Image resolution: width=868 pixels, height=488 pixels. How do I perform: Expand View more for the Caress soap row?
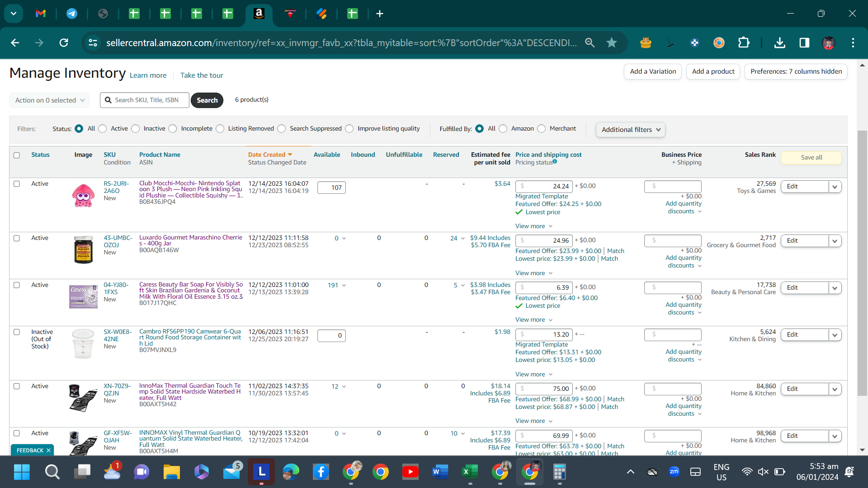click(x=534, y=320)
